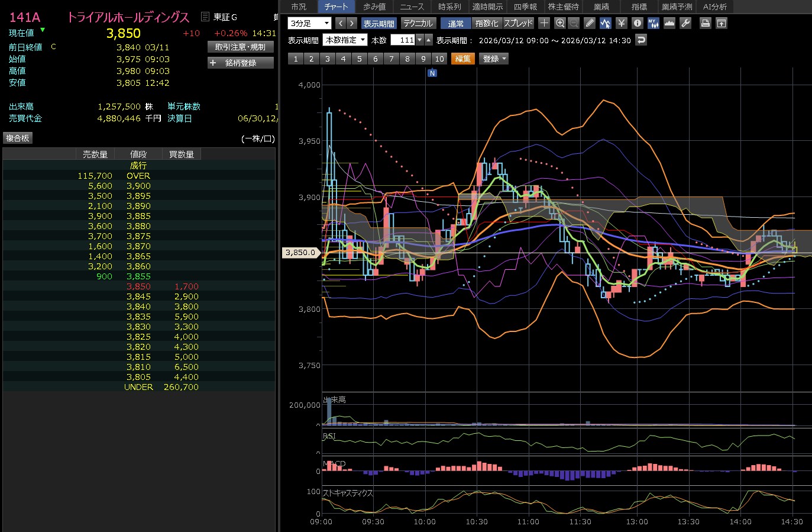Click the orange 編集 button
This screenshot has width=812, height=532.
click(x=463, y=59)
